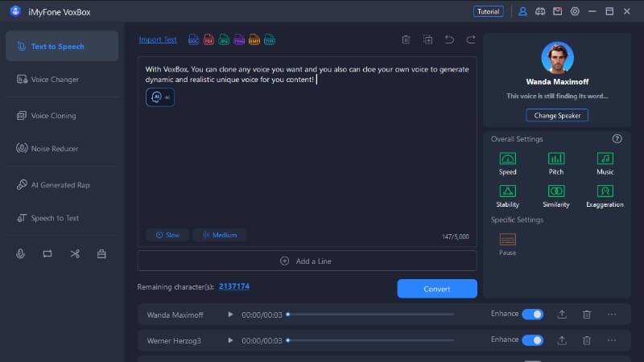The height and width of the screenshot is (362, 644).
Task: Click the Change Speaker button
Action: (x=557, y=115)
